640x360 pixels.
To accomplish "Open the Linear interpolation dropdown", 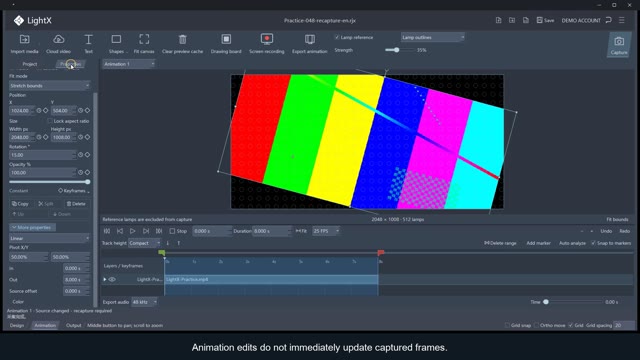I will coord(49,238).
